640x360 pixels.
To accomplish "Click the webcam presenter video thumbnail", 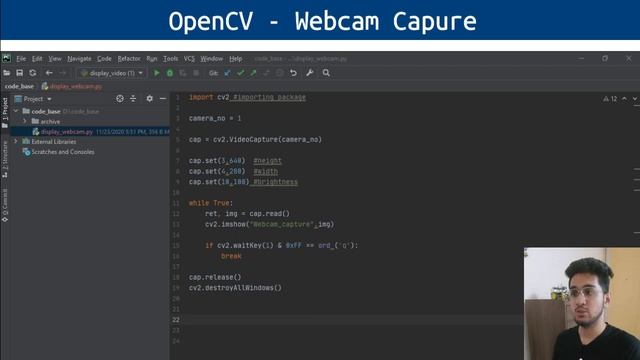I will coord(582,304).
